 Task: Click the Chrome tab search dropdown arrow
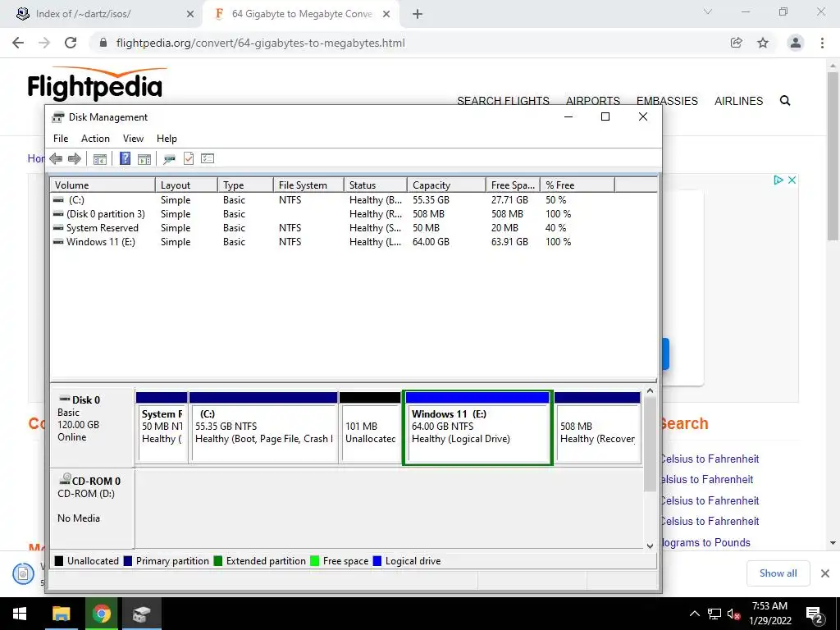coord(708,11)
